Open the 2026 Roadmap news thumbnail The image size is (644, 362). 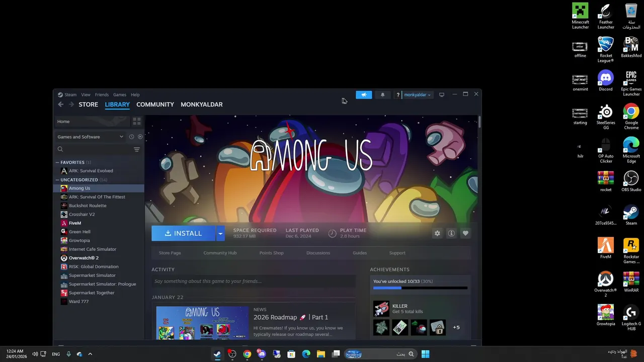coord(202,323)
